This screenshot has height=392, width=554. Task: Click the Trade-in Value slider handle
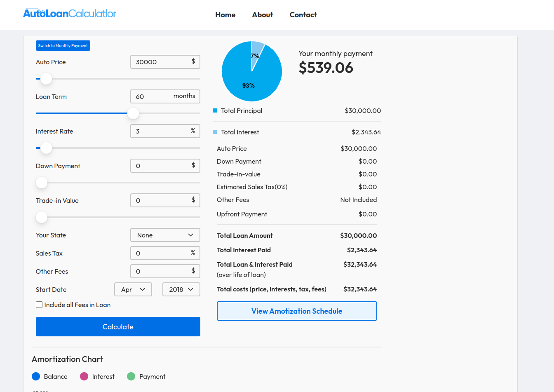pos(42,217)
